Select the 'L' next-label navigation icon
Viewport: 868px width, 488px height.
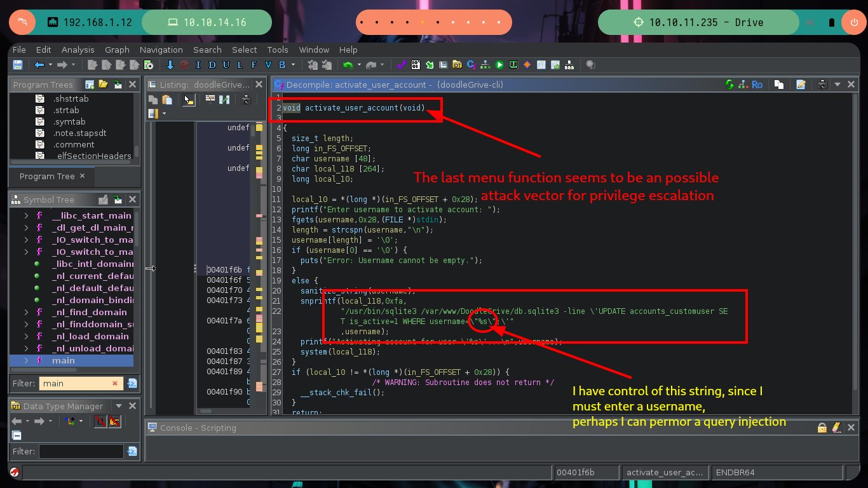coord(240,65)
